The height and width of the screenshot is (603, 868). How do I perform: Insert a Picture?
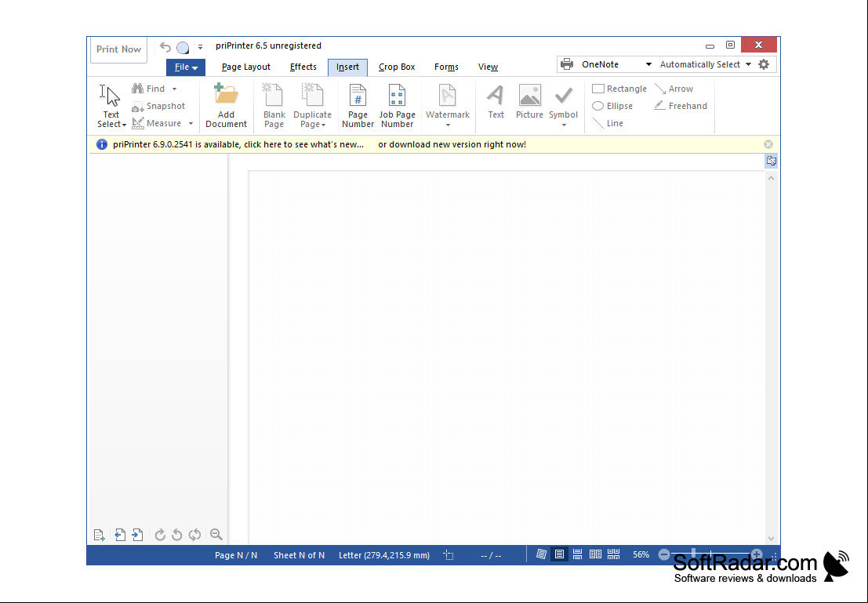point(529,102)
